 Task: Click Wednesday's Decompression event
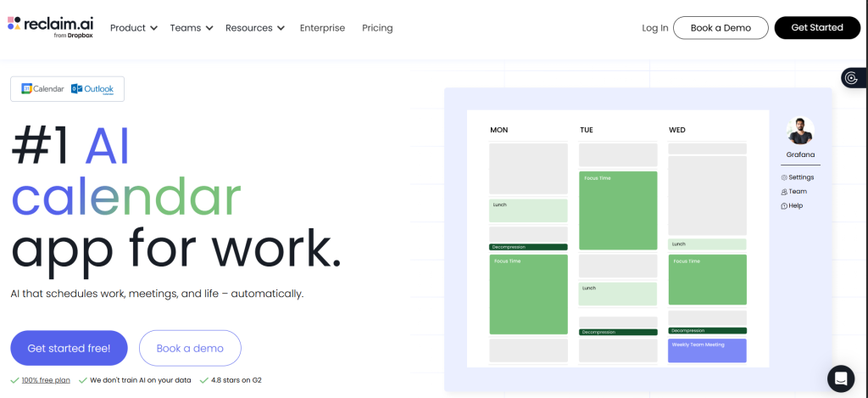(708, 330)
